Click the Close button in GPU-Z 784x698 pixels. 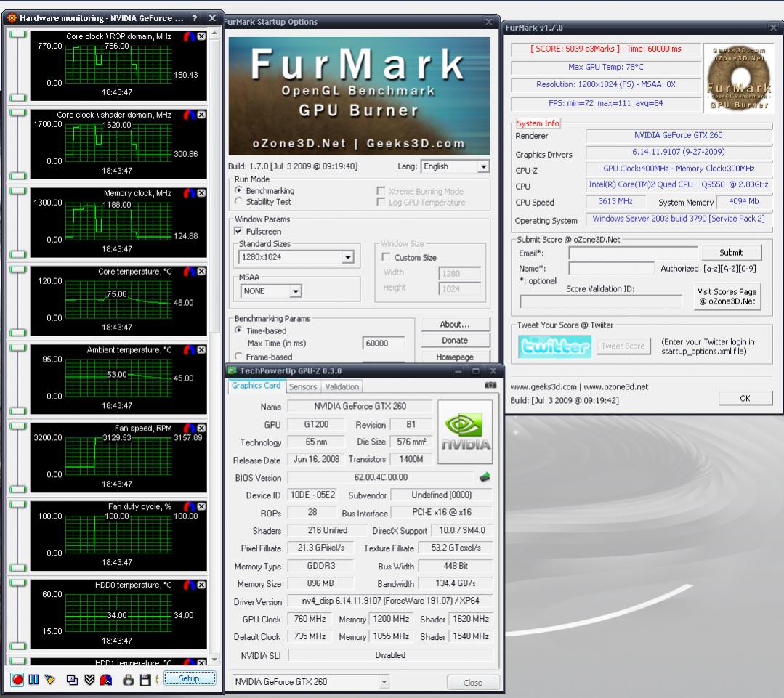pyautogui.click(x=472, y=683)
